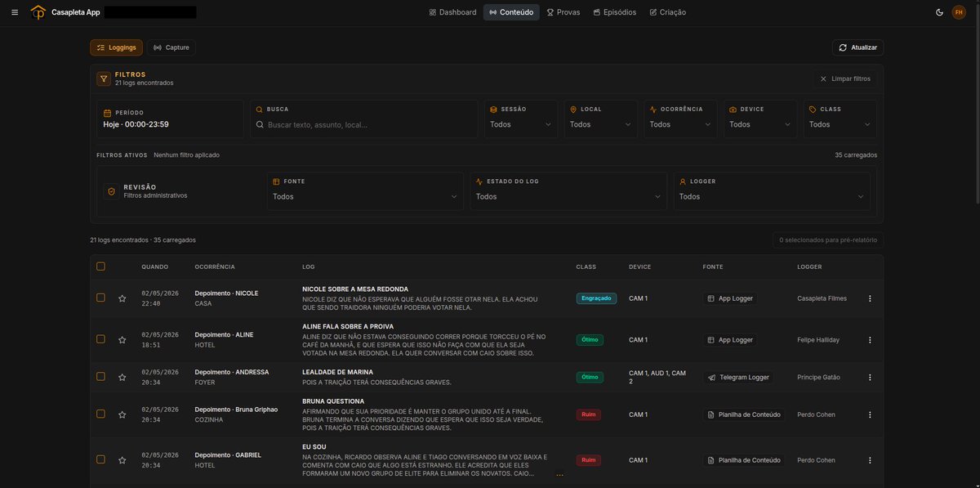The height and width of the screenshot is (488, 980).
Task: Check the NICOLE row checkbox
Action: tap(100, 298)
